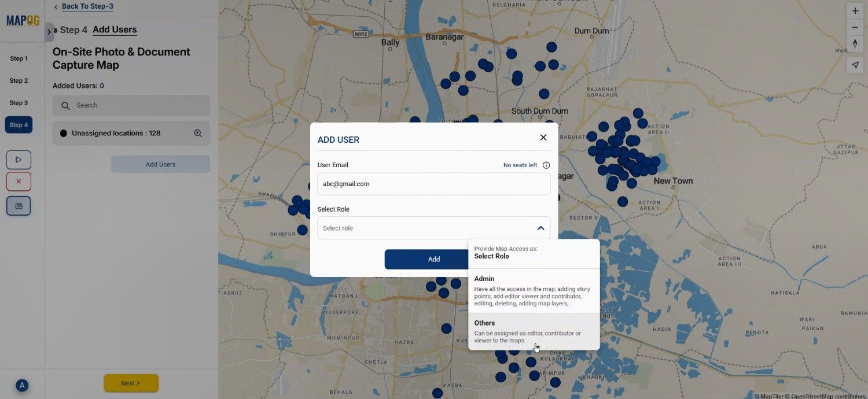Choose the Others role option
This screenshot has width=868, height=399.
click(533, 331)
